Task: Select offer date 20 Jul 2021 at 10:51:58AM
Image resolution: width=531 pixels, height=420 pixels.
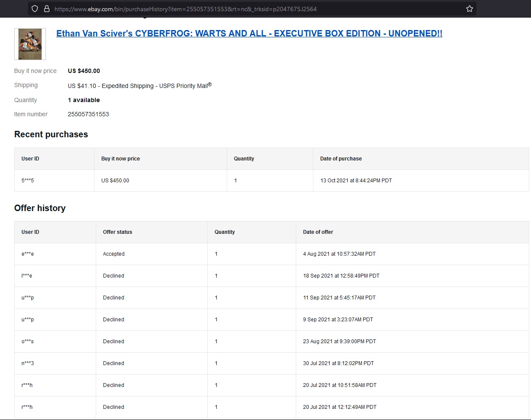Action: click(x=340, y=385)
